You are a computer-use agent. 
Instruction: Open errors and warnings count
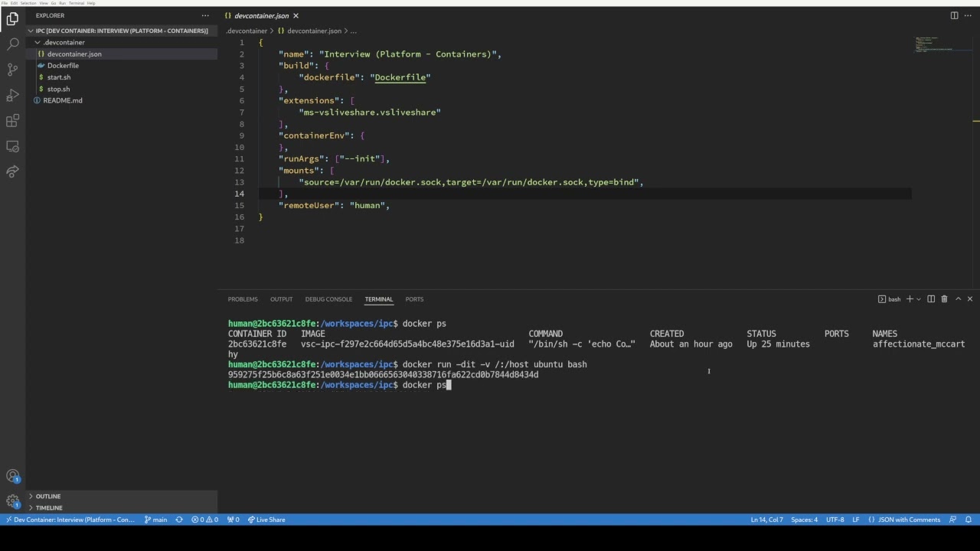click(204, 520)
